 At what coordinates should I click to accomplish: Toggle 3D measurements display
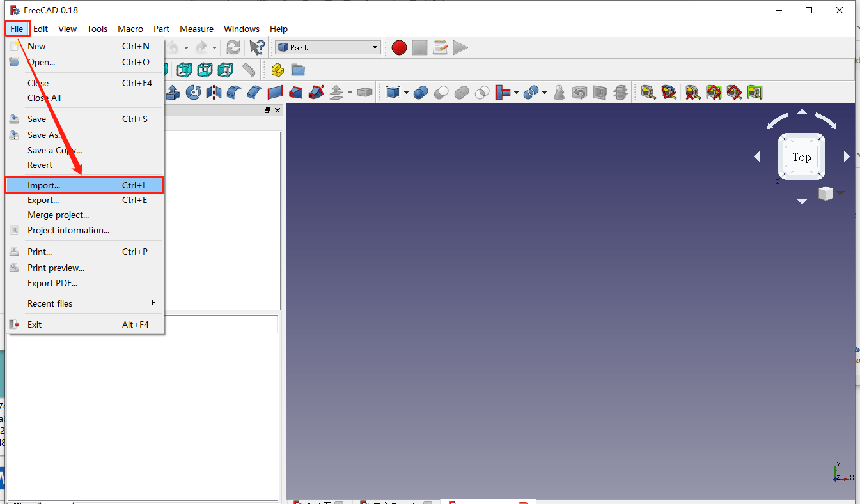(x=734, y=93)
